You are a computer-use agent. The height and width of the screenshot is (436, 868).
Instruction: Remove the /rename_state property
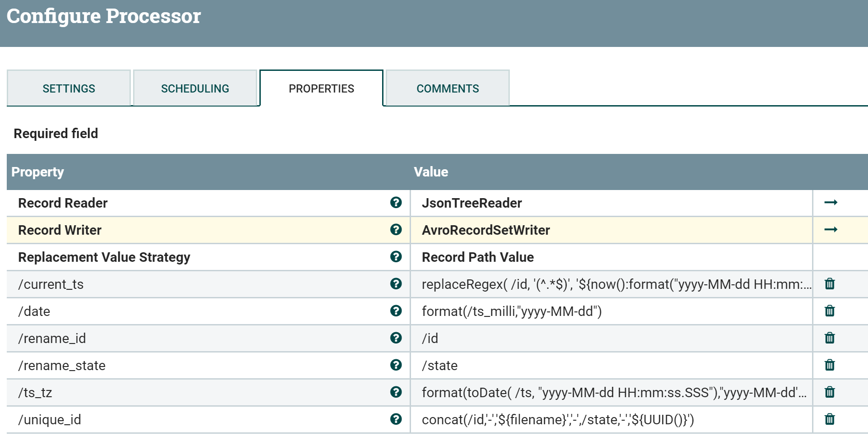pos(830,365)
